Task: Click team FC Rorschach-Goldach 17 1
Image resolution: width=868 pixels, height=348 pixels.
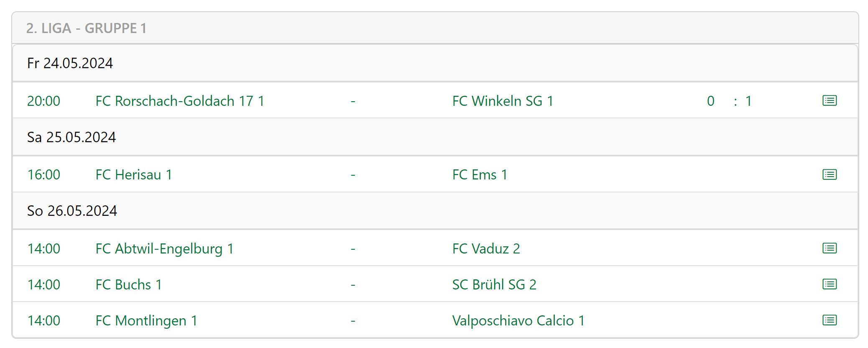Action: point(180,101)
